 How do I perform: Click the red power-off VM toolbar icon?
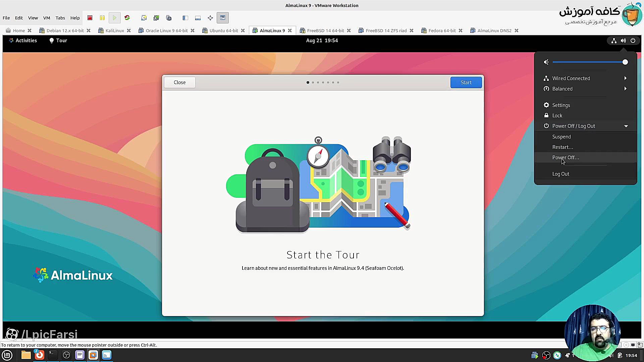pyautogui.click(x=90, y=18)
